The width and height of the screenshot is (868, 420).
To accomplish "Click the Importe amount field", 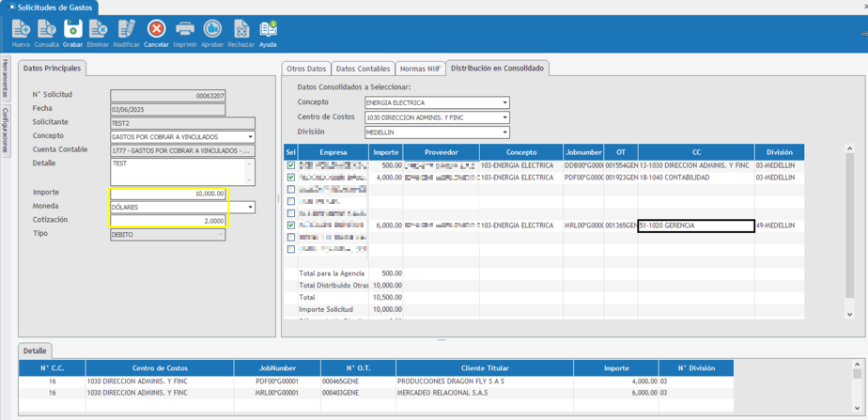I will click(168, 194).
